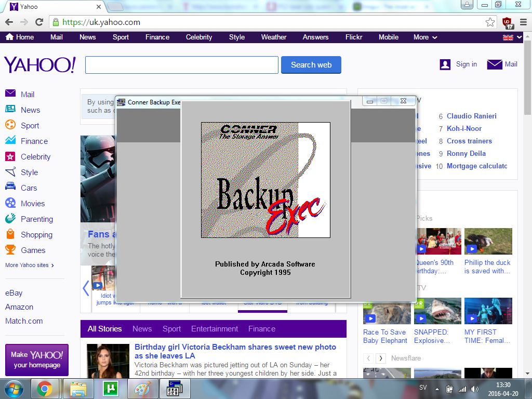Click the Chrome forward arrow button
Screen dimensions: 532x399
click(x=24, y=22)
